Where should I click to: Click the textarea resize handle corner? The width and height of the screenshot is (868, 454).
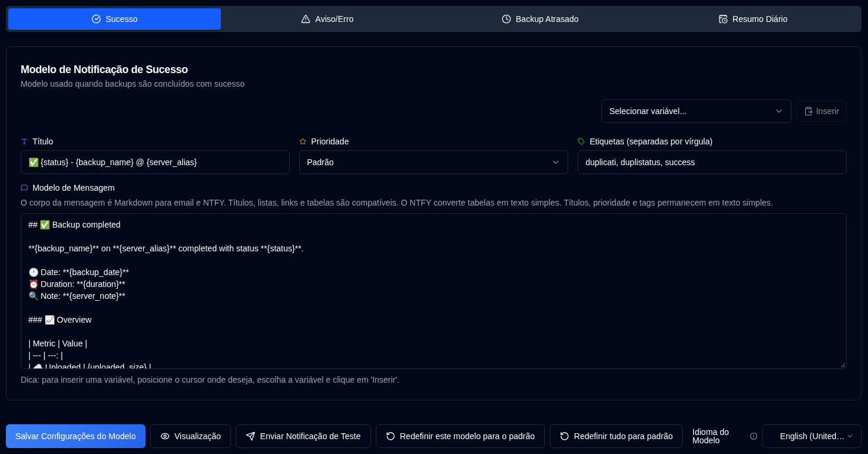pos(842,365)
